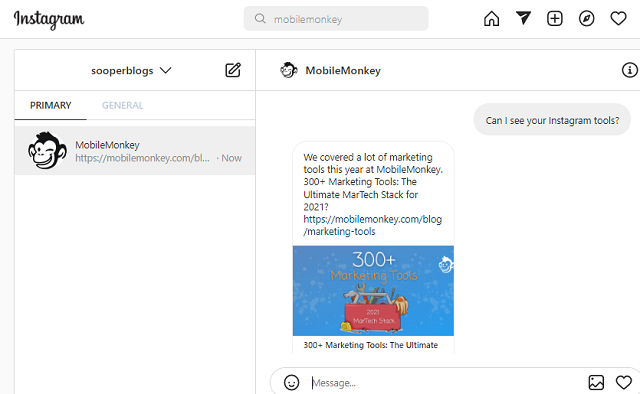
Task: Compose a new message pencil icon
Action: 233,70
